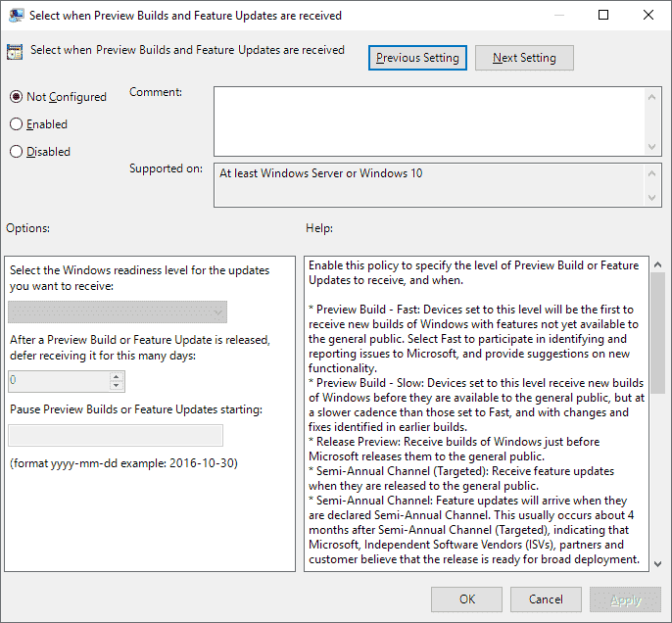
Task: Click the 'Preview Build - Fast' help paragraph
Action: [x=473, y=339]
